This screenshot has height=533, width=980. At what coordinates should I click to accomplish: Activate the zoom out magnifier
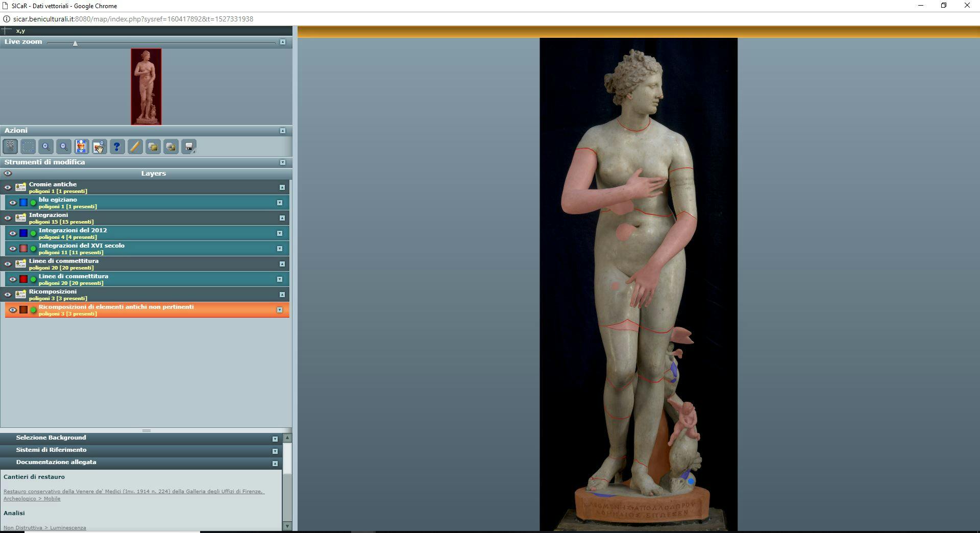tap(64, 147)
